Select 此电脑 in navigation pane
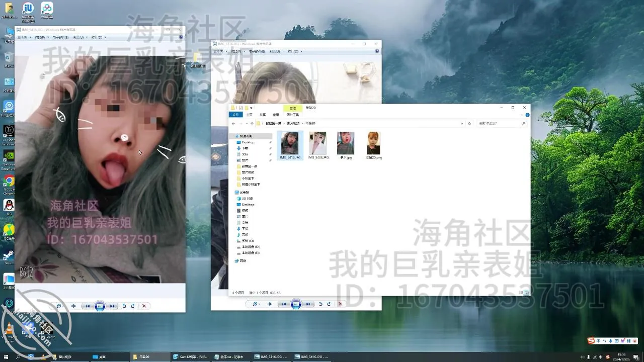 [x=244, y=193]
